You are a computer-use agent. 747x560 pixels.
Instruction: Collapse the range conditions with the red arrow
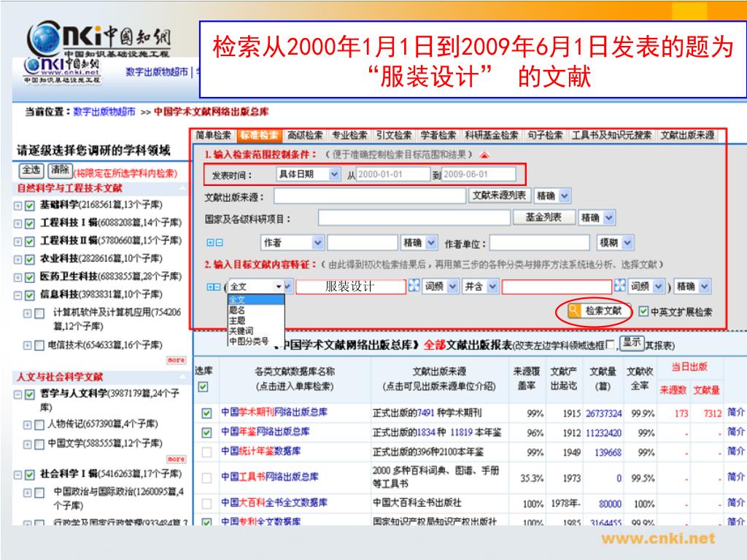pyautogui.click(x=484, y=155)
